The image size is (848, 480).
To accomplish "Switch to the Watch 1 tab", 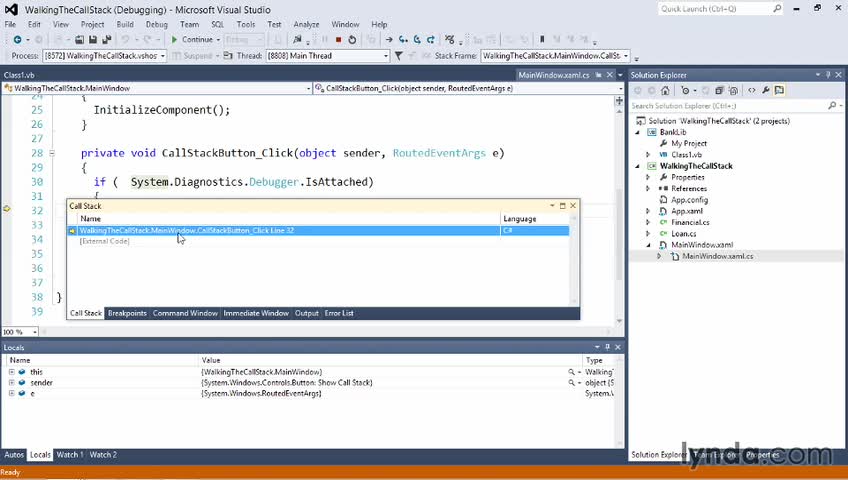I will point(70,455).
